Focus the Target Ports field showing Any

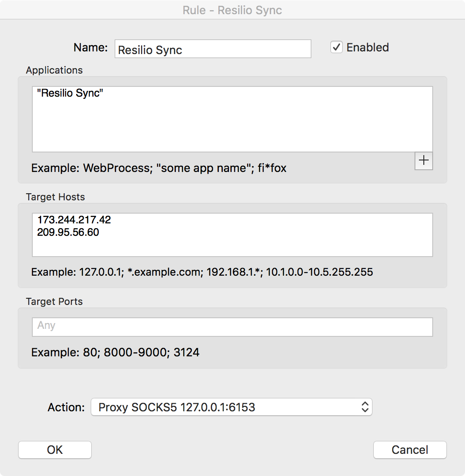[232, 327]
